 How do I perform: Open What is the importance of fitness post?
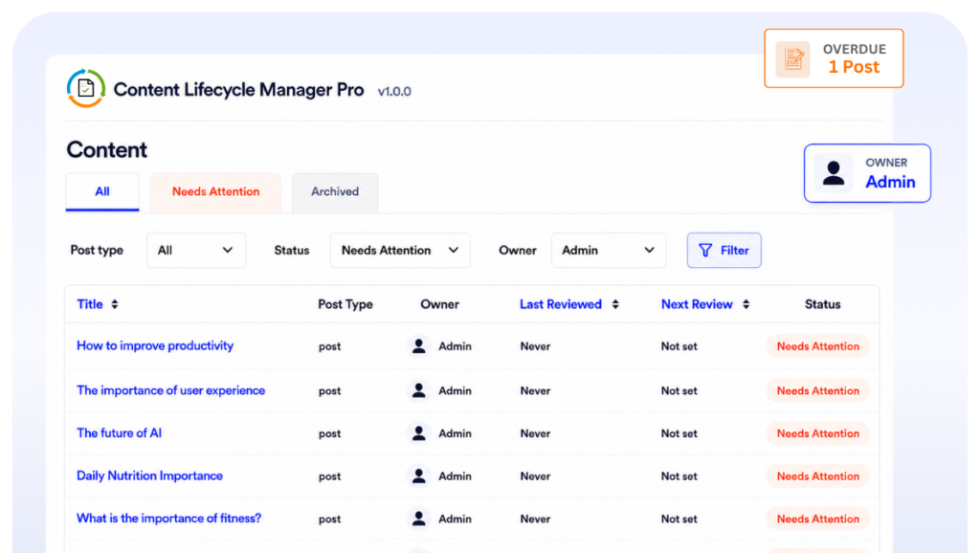coord(168,519)
